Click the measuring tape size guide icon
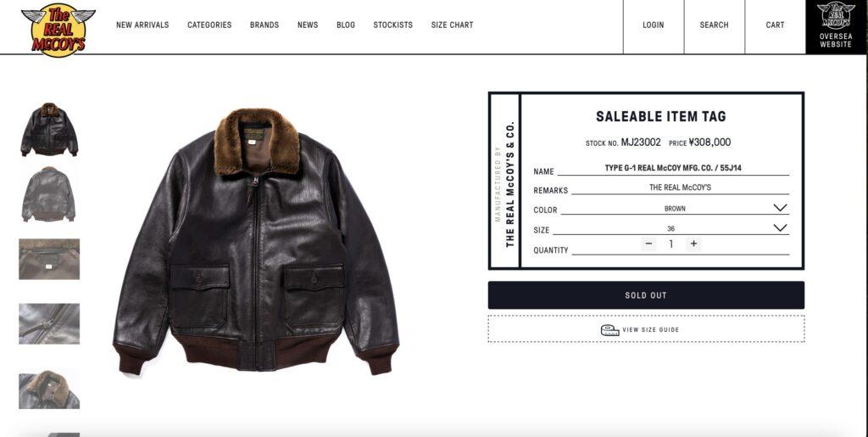This screenshot has width=868, height=437. (x=610, y=330)
